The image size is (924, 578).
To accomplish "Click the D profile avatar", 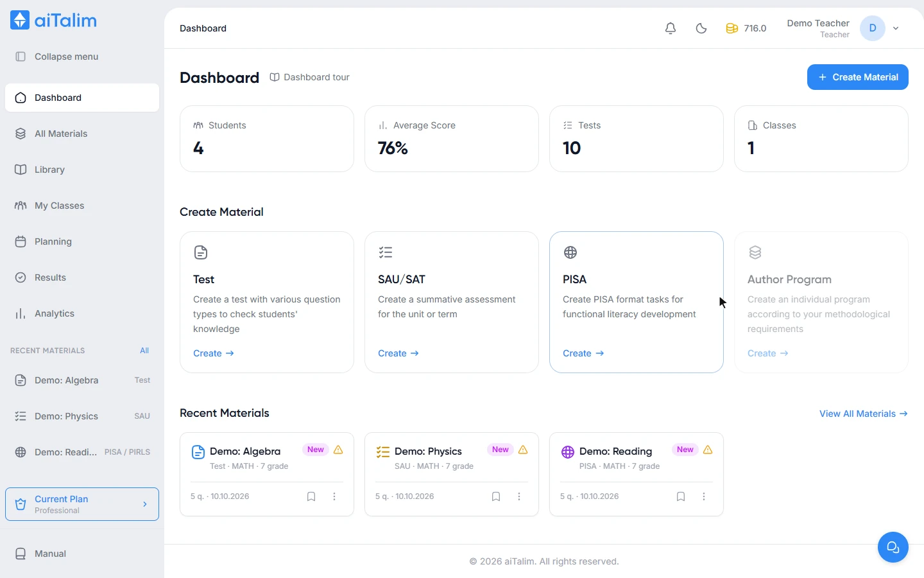I will tap(873, 28).
